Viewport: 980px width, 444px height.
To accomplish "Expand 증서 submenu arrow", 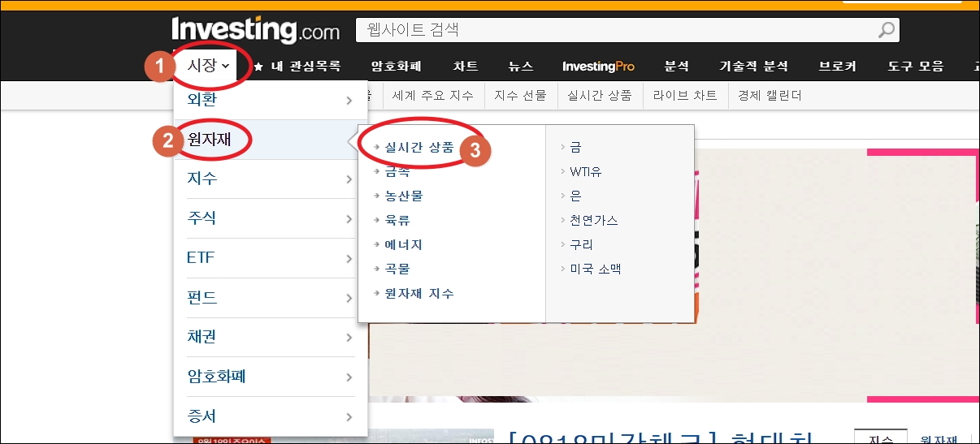I will 349,417.
